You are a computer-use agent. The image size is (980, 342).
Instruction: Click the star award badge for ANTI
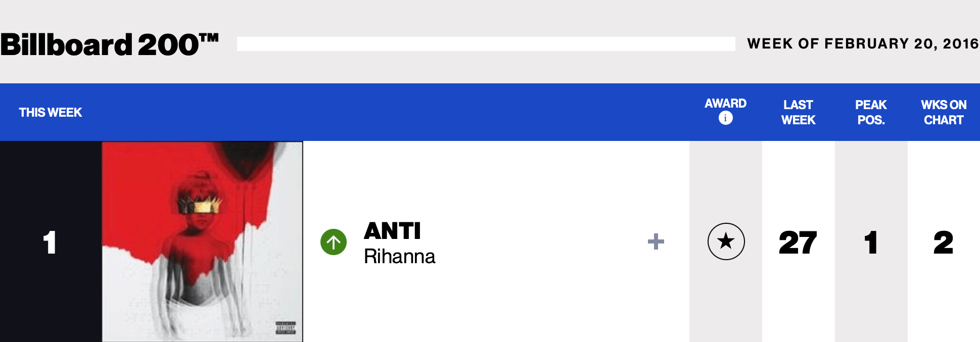coord(726,241)
